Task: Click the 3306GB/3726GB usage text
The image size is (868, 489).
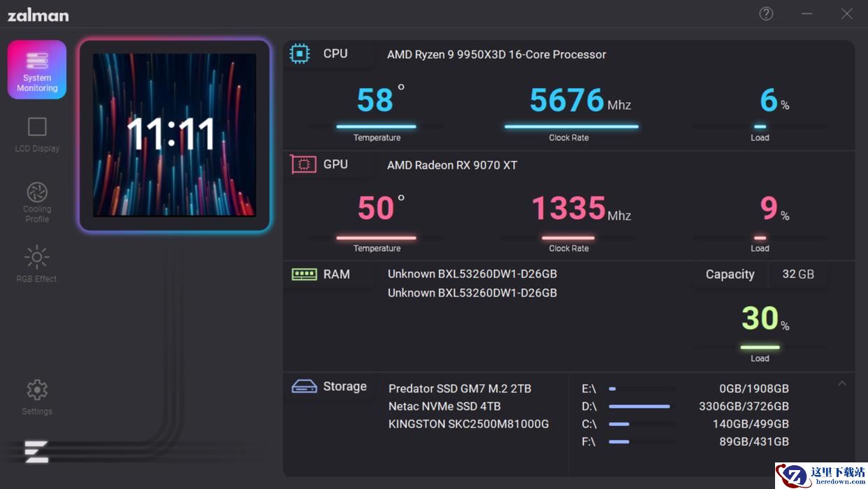Action: pos(744,406)
